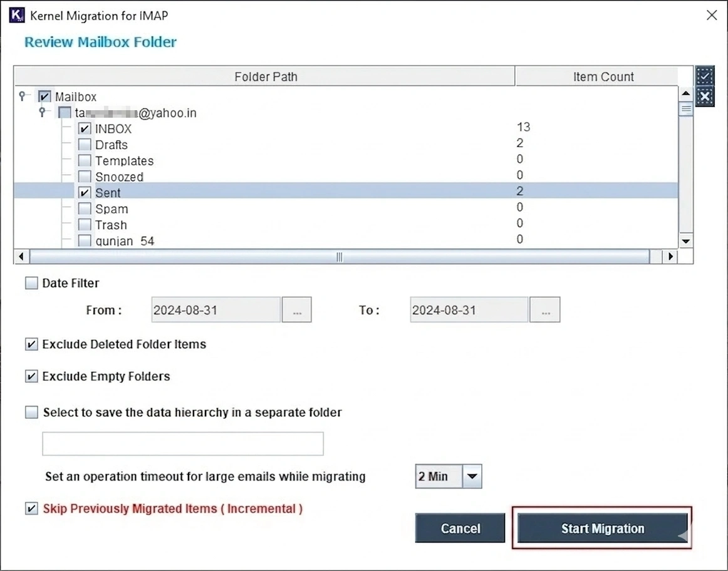The width and height of the screenshot is (728, 571).
Task: Click the deselect all folders icon
Action: tap(705, 97)
